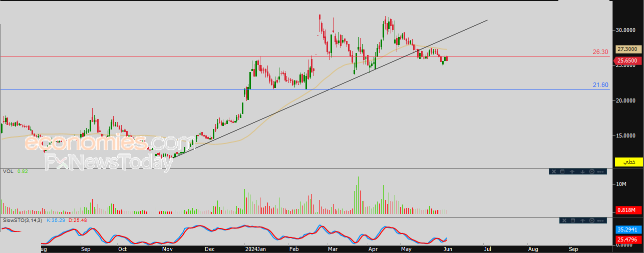644x253 pixels.
Task: Move the SlowSTO panel up
Action: tap(583, 220)
